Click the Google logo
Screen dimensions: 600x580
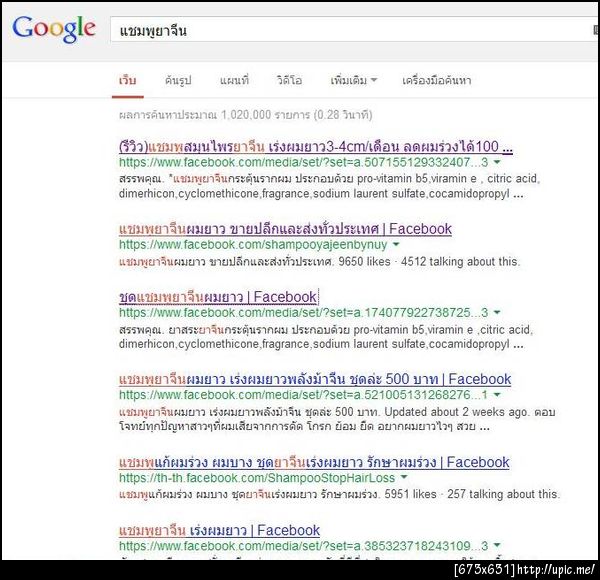[54, 29]
